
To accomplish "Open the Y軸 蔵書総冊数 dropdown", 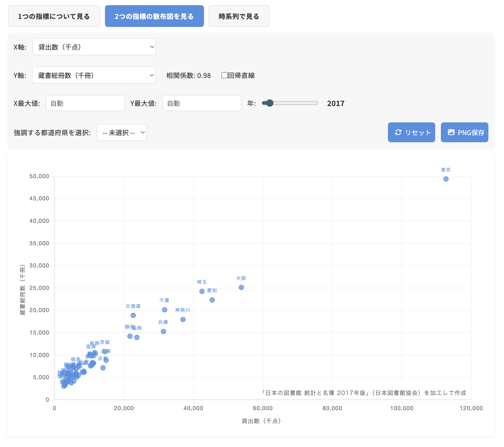I will (94, 75).
